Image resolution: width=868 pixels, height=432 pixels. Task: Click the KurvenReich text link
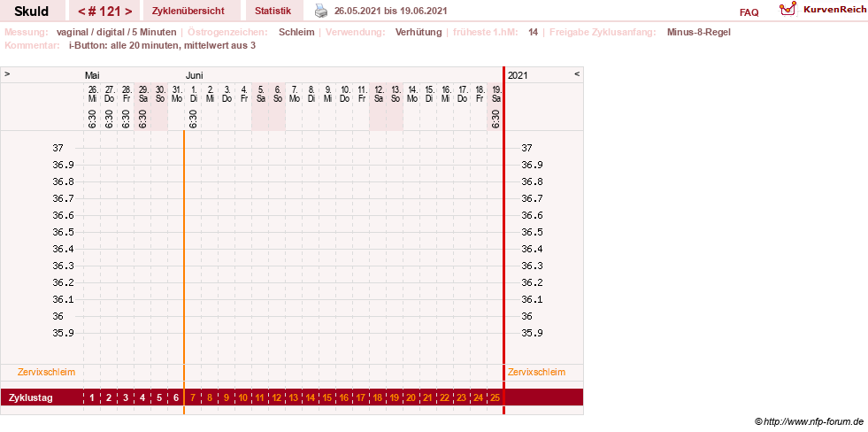click(834, 9)
